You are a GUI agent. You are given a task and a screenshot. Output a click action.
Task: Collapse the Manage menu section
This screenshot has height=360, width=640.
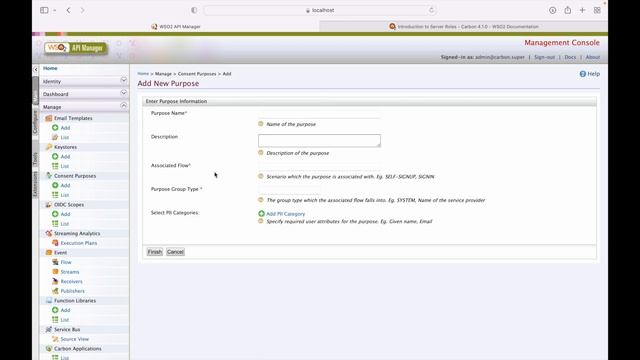click(x=124, y=105)
